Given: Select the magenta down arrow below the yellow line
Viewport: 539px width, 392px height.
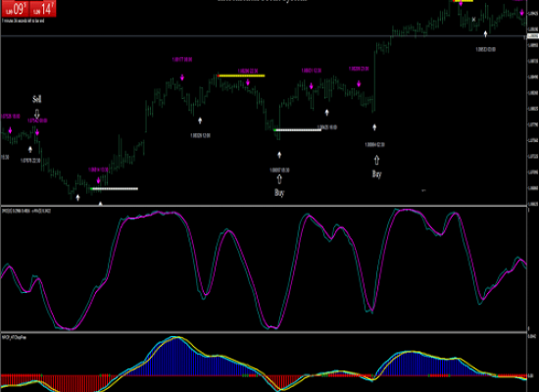Looking at the screenshot, I should [248, 82].
